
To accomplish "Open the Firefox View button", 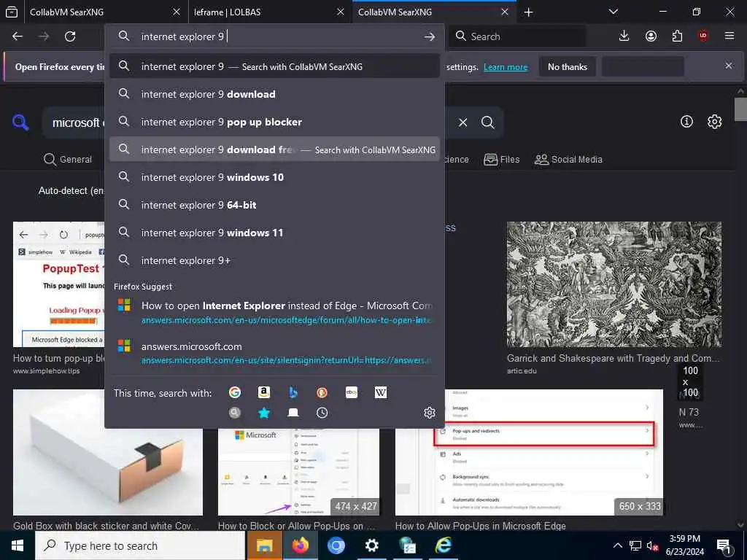I will (12, 12).
